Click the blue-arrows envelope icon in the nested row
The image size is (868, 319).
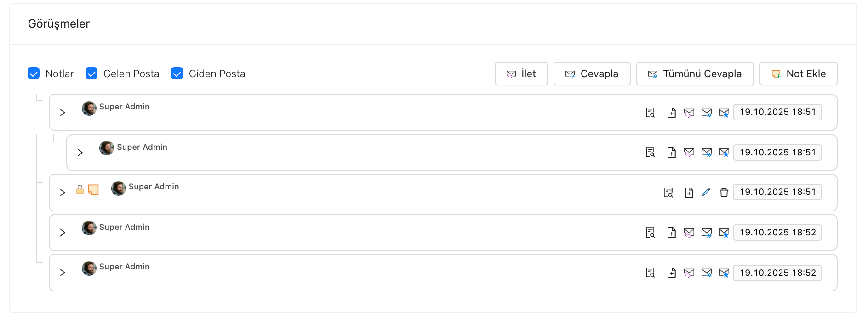point(707,153)
